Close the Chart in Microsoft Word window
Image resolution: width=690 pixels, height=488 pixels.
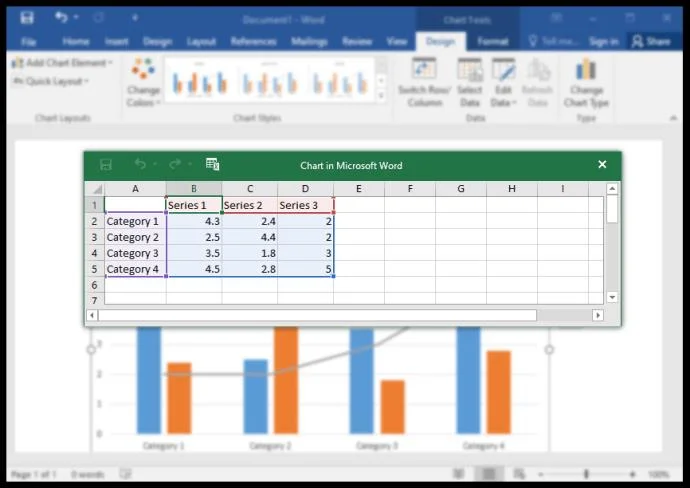pos(602,165)
